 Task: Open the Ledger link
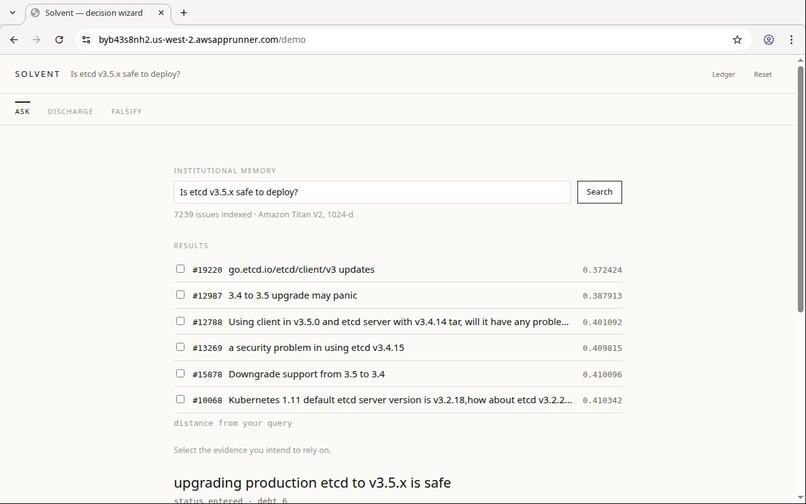coord(723,75)
